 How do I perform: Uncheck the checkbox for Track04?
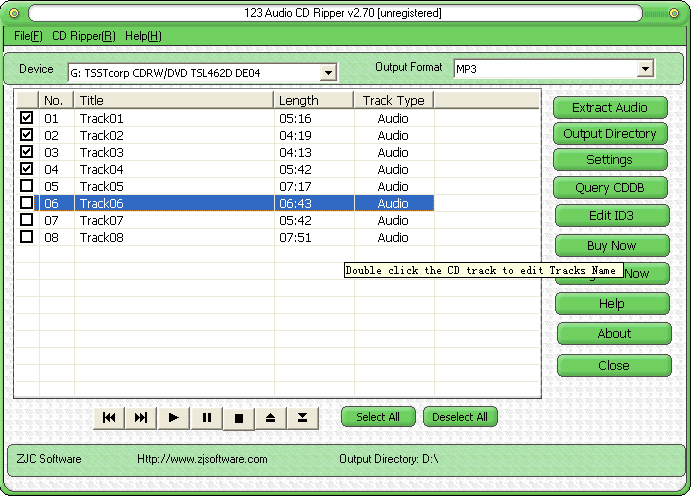click(27, 169)
